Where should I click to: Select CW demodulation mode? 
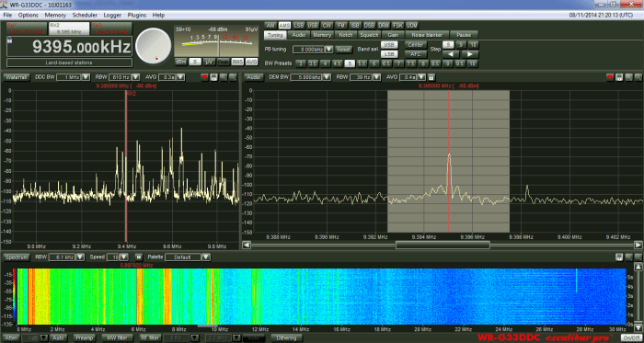pos(327,25)
